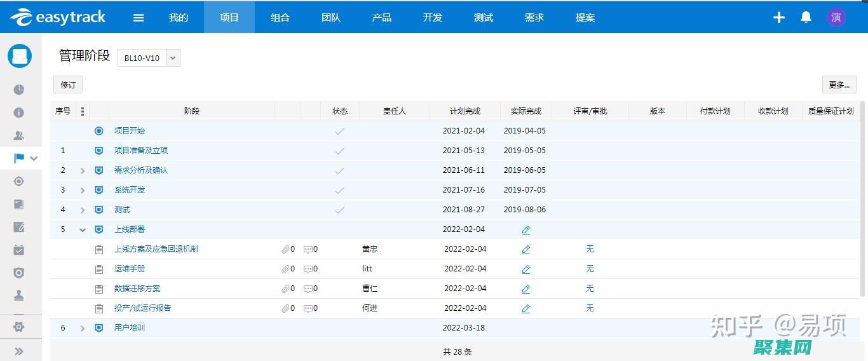Open the settings gear in sidebar
This screenshot has width=868, height=361.
tap(19, 327)
